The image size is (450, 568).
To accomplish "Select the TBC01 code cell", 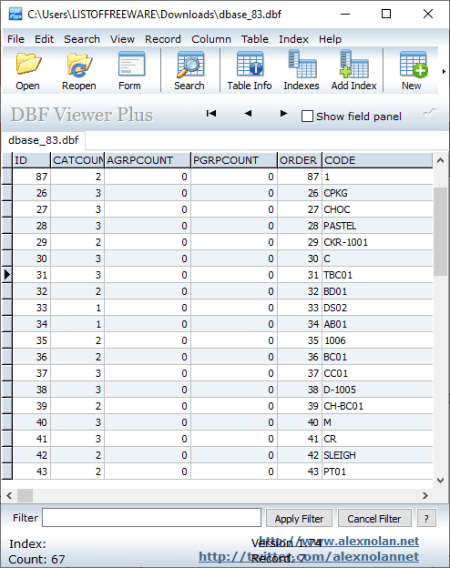I will tap(378, 275).
